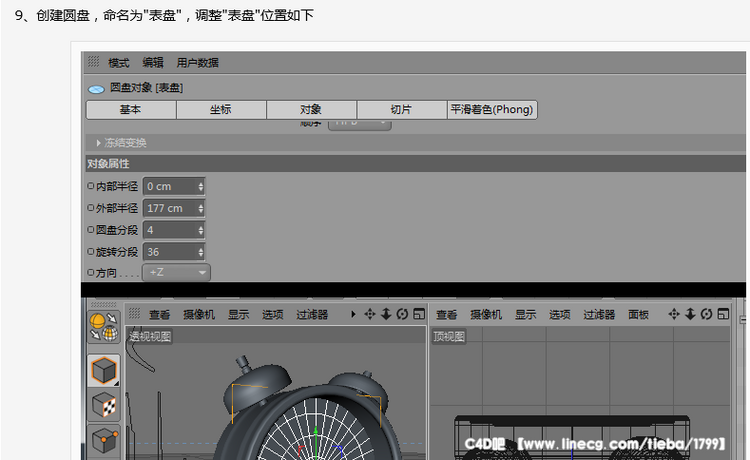Viewport: 750px width, 460px height.
Task: Click zoom camera icon in perspective viewport
Action: (x=386, y=314)
